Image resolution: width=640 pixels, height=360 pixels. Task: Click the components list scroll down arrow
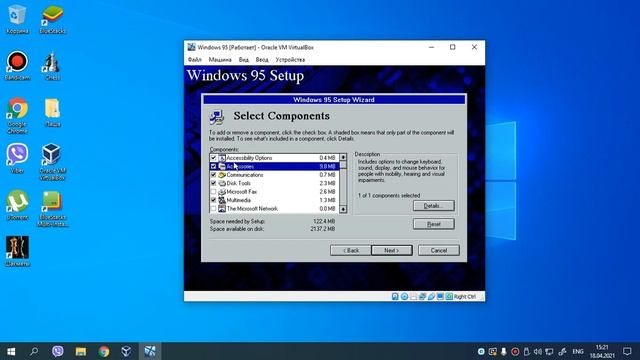pyautogui.click(x=343, y=209)
